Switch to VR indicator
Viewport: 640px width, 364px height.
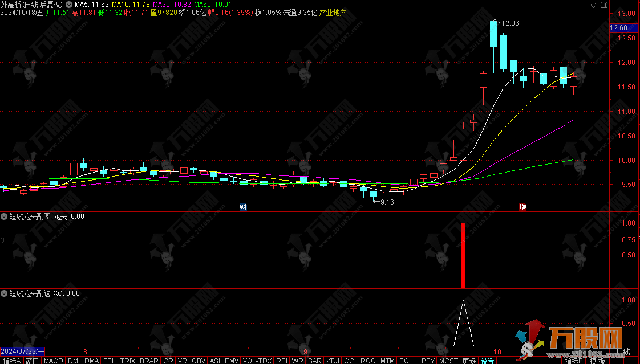183,361
